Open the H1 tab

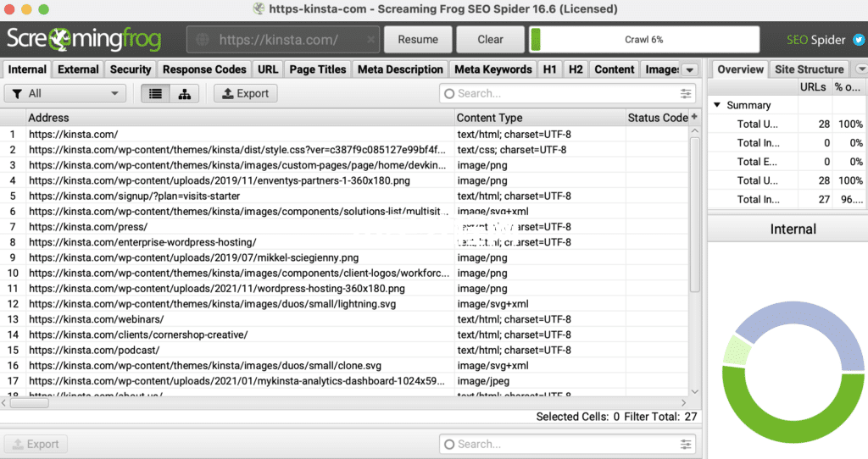(x=549, y=69)
